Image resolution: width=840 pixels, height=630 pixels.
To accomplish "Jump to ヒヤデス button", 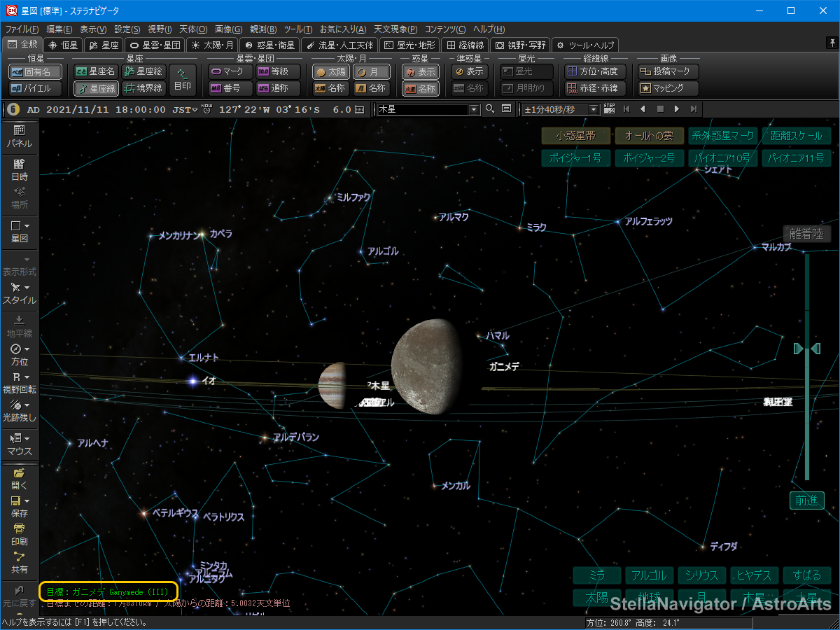I will coord(755,575).
